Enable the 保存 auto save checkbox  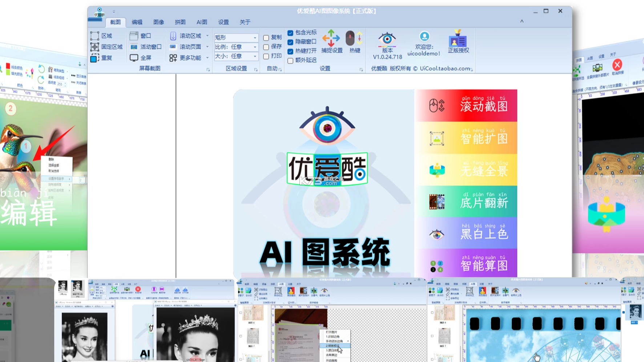[x=266, y=47]
